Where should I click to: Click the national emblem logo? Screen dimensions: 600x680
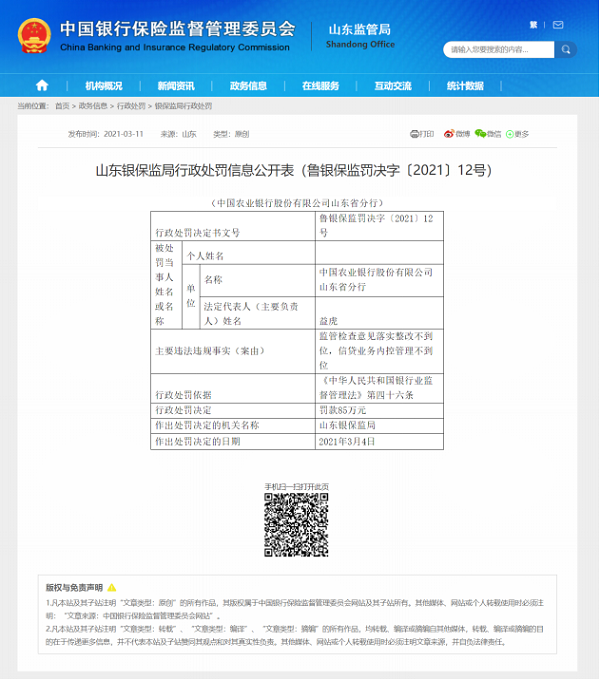[x=34, y=34]
